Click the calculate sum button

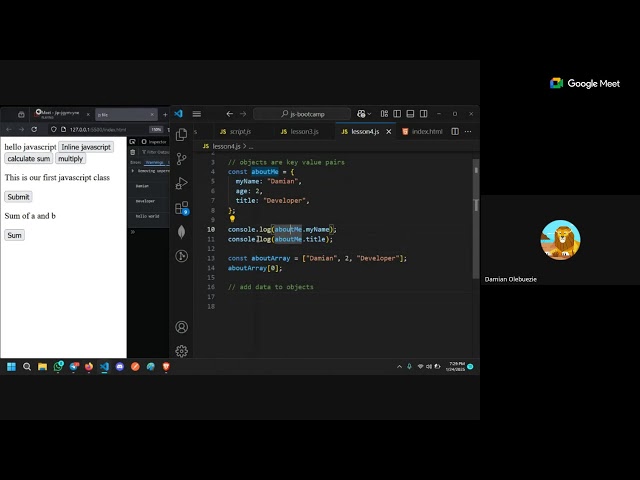(x=29, y=159)
